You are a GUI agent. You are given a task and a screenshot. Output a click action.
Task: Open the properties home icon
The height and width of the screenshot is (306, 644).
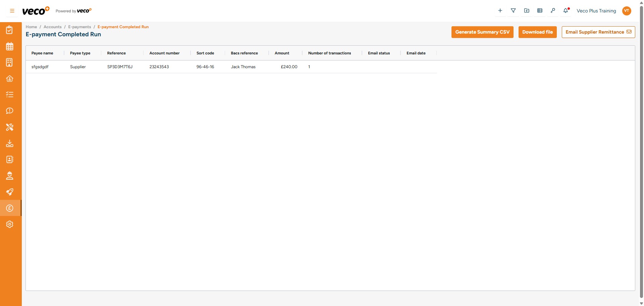click(x=10, y=79)
